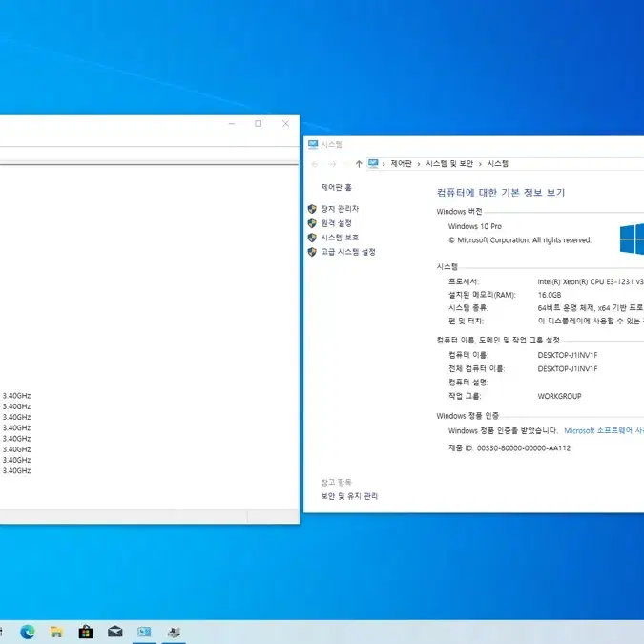
Task: Expand arrow after computer icon in breadcrumb
Action: (384, 164)
